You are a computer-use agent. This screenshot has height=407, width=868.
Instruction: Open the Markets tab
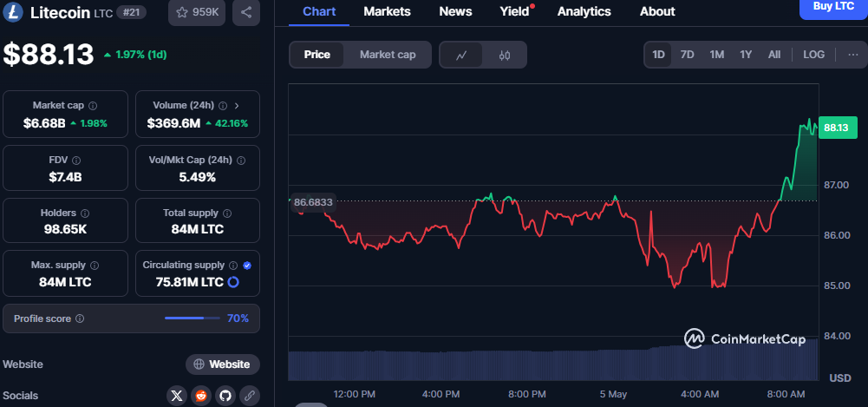click(387, 11)
